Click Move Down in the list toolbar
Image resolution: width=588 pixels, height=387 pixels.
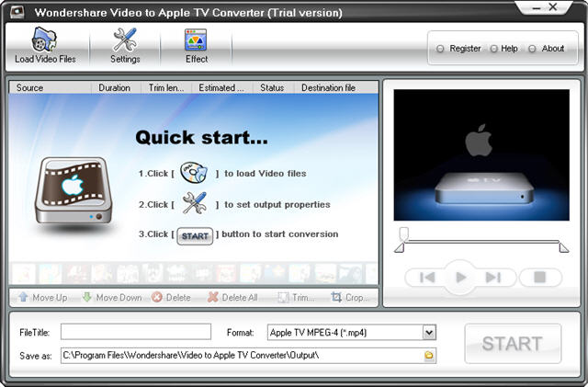click(112, 298)
